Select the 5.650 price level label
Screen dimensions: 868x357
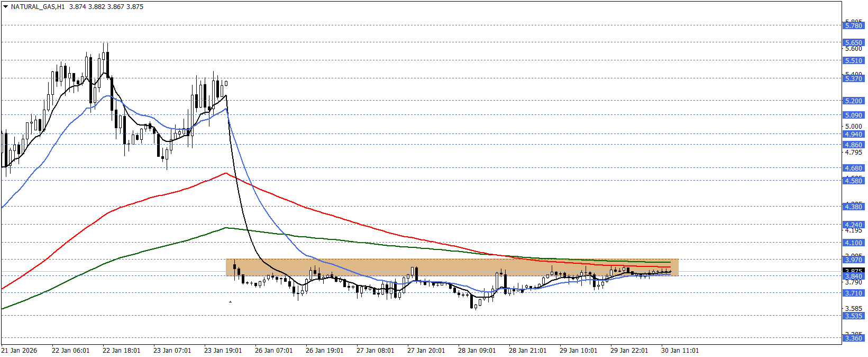coord(853,42)
